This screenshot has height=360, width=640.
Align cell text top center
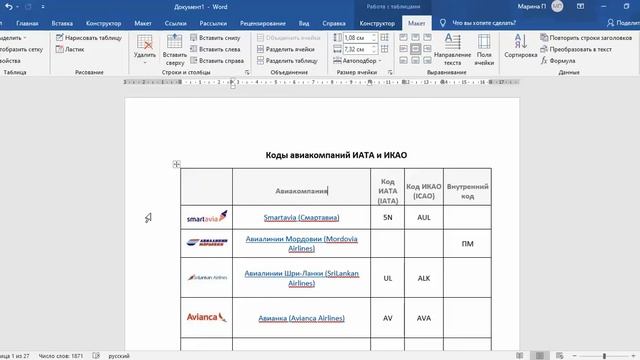[x=416, y=38]
